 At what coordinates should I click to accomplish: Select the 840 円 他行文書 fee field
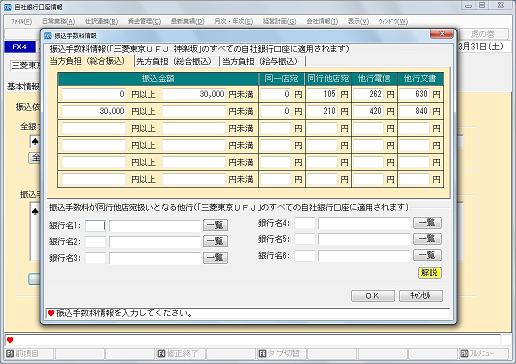pyautogui.click(x=414, y=111)
